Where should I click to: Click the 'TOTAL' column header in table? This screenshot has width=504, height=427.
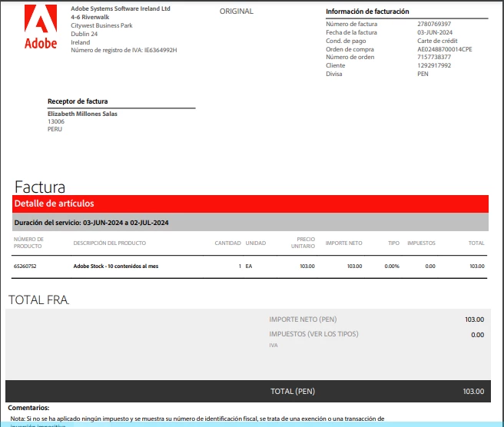click(476, 243)
